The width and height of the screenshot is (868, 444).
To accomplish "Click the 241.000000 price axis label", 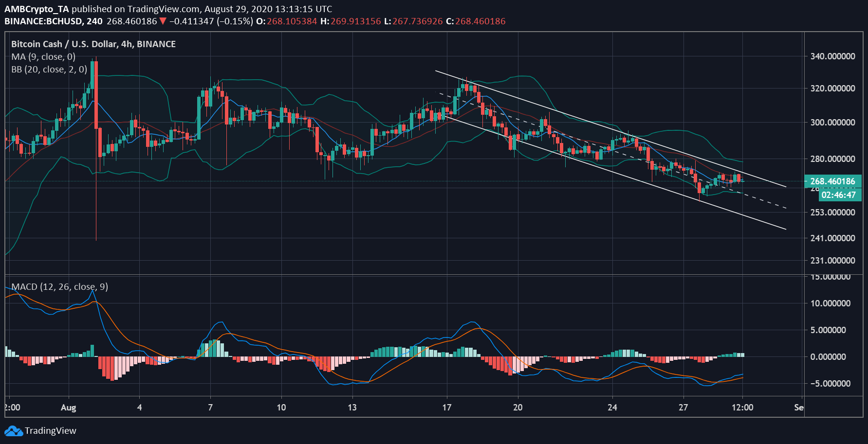I will point(832,238).
